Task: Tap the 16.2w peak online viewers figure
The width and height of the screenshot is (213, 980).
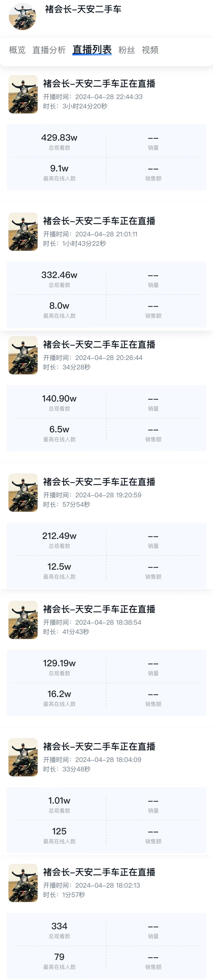Action: tap(59, 694)
